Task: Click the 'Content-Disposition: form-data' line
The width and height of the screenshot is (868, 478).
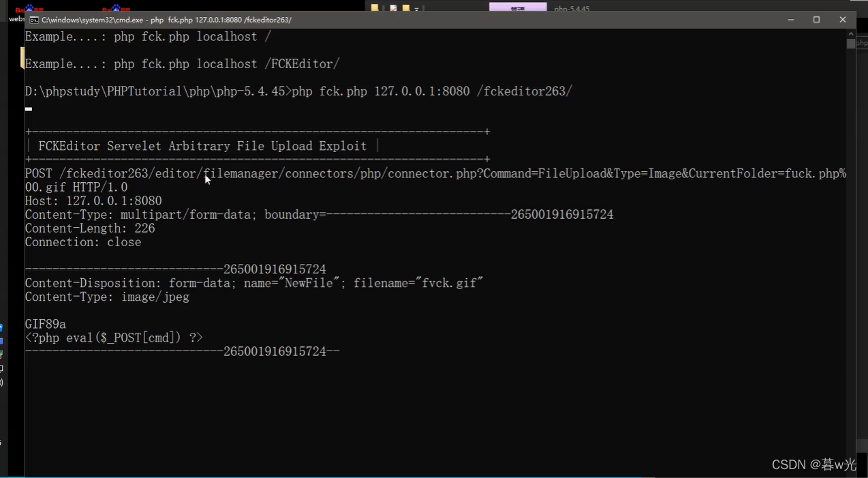Action: (254, 283)
